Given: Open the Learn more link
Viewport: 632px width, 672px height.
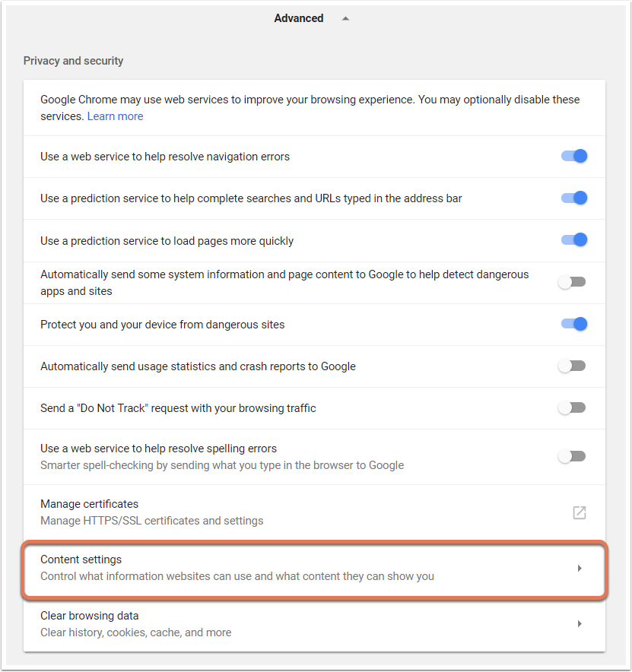Looking at the screenshot, I should pos(115,116).
